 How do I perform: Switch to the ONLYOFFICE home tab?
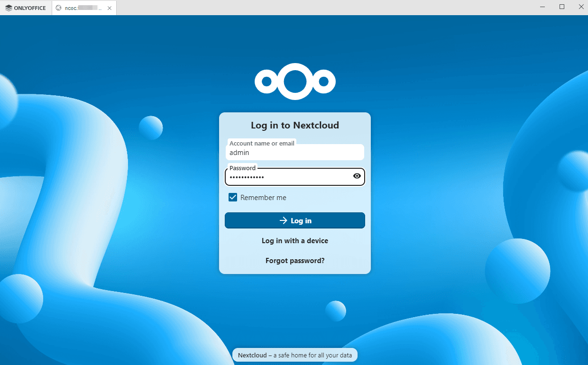(x=26, y=8)
